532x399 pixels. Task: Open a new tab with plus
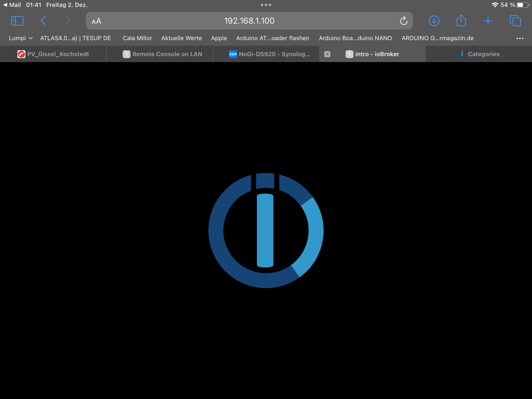(488, 21)
